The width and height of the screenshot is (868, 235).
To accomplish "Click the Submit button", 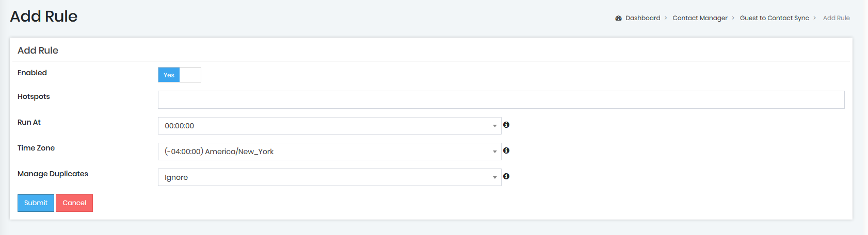I will click(x=36, y=203).
